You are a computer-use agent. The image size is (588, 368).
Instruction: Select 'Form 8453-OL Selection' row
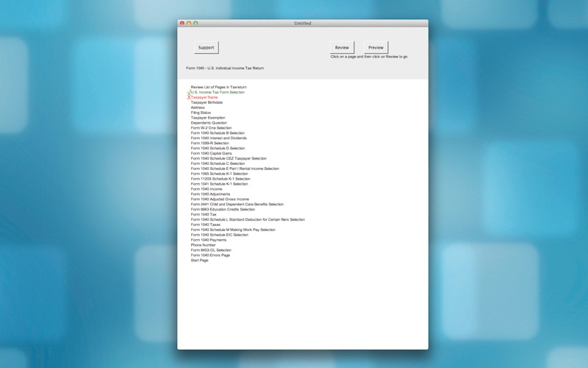[x=211, y=250]
